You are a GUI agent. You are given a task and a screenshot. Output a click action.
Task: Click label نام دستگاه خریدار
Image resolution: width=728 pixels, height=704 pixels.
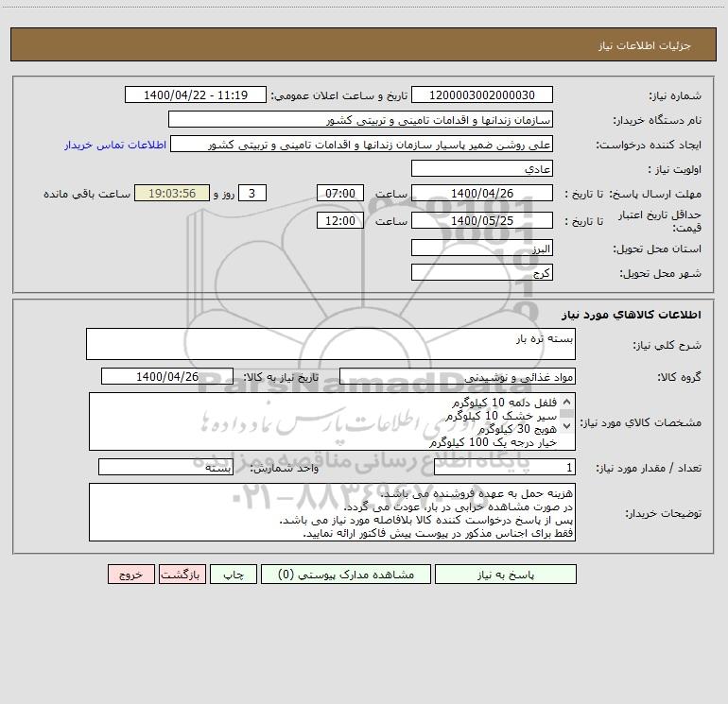657,120
